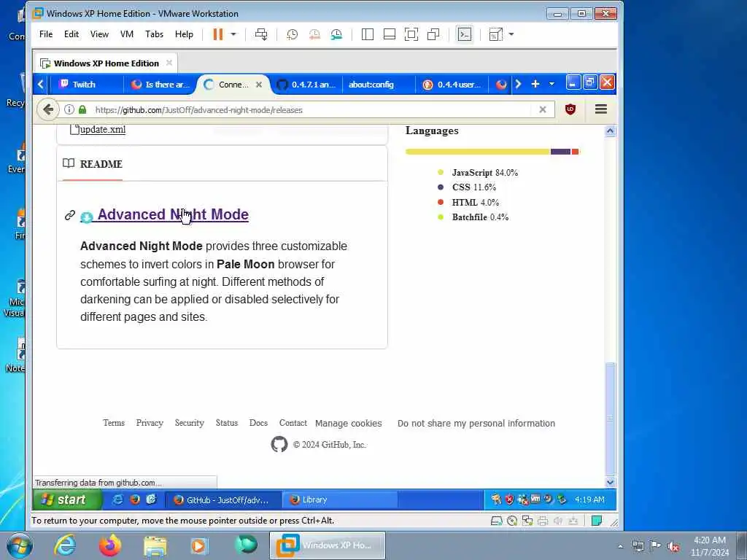Open the Privacy footer link
747x560 pixels.
point(150,423)
